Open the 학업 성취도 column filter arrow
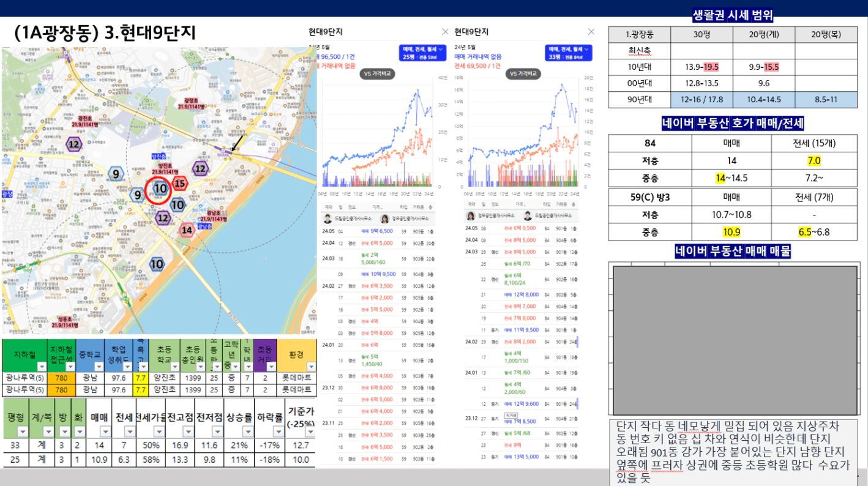 (x=127, y=366)
